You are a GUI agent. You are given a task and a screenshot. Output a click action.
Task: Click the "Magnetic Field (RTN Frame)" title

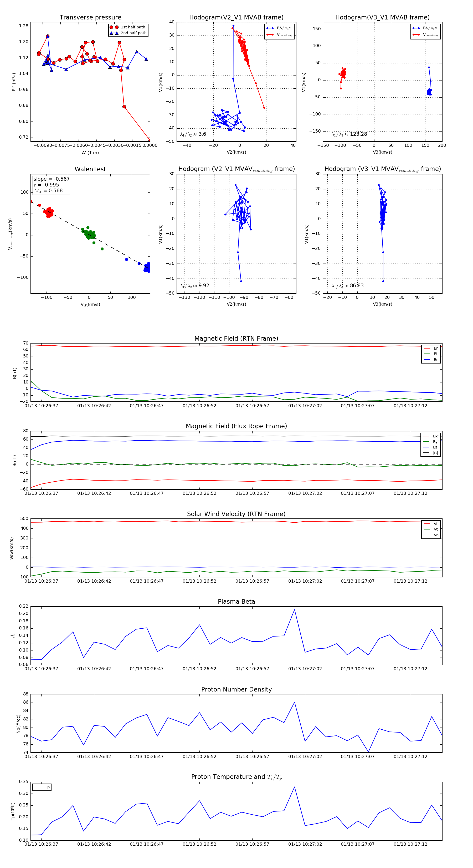tap(236, 339)
